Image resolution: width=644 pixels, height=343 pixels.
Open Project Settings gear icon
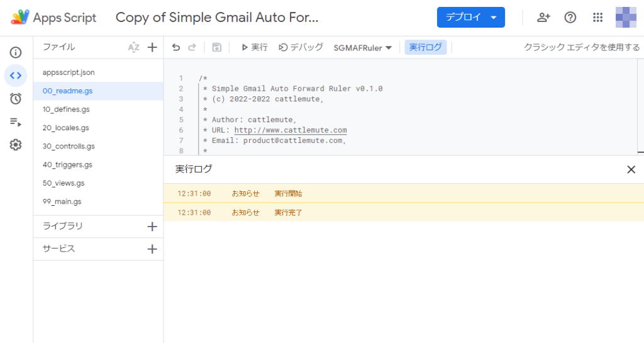[x=16, y=145]
